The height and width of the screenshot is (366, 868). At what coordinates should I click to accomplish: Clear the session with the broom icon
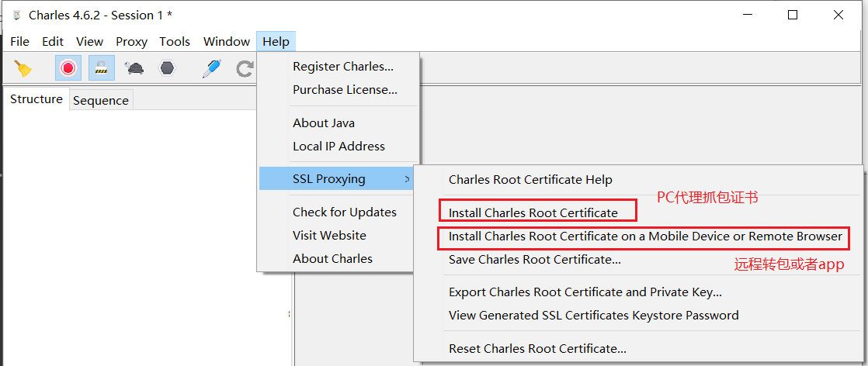[23, 68]
